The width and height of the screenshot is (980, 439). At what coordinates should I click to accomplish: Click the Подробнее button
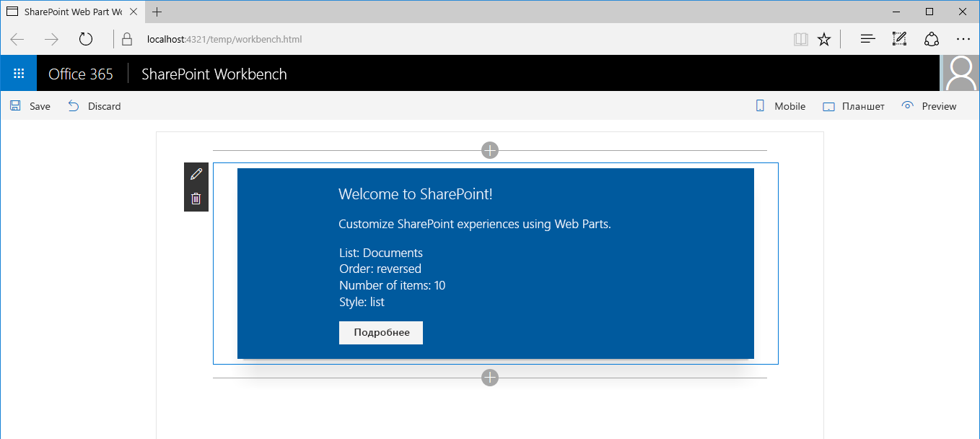click(381, 333)
